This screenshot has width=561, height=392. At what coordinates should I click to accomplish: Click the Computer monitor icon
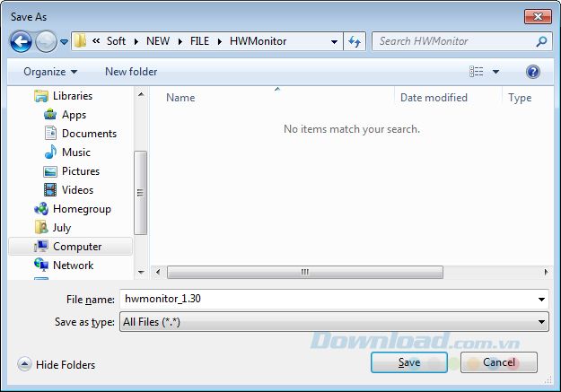point(41,247)
